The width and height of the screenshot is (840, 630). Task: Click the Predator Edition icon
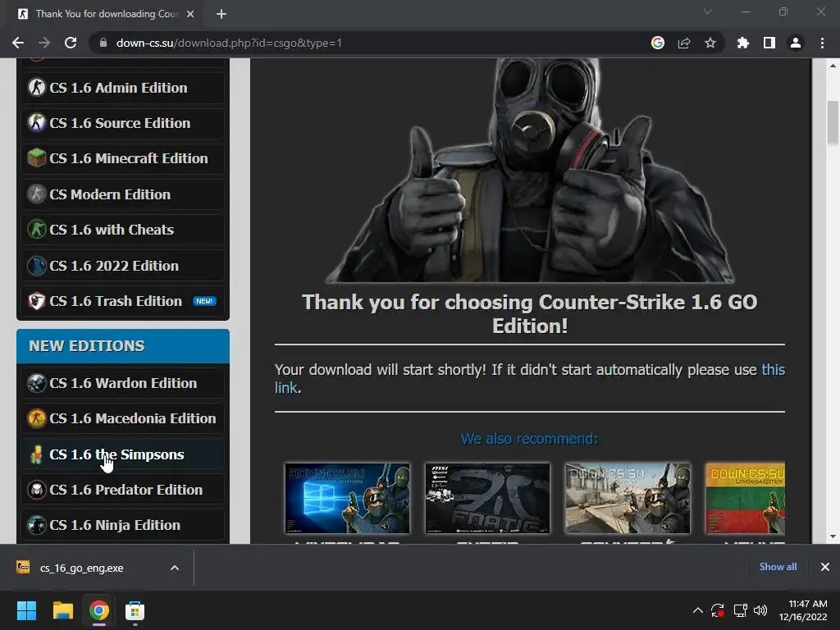pyautogui.click(x=36, y=490)
